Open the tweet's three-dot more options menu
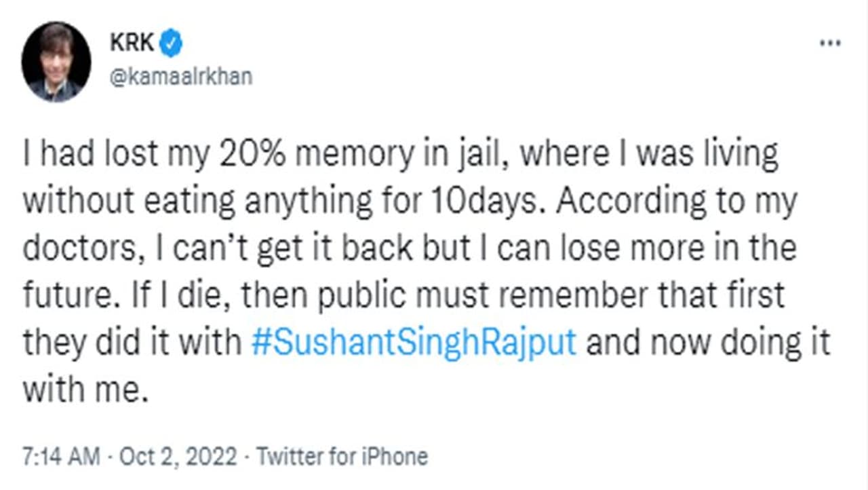The width and height of the screenshot is (868, 490). click(830, 43)
